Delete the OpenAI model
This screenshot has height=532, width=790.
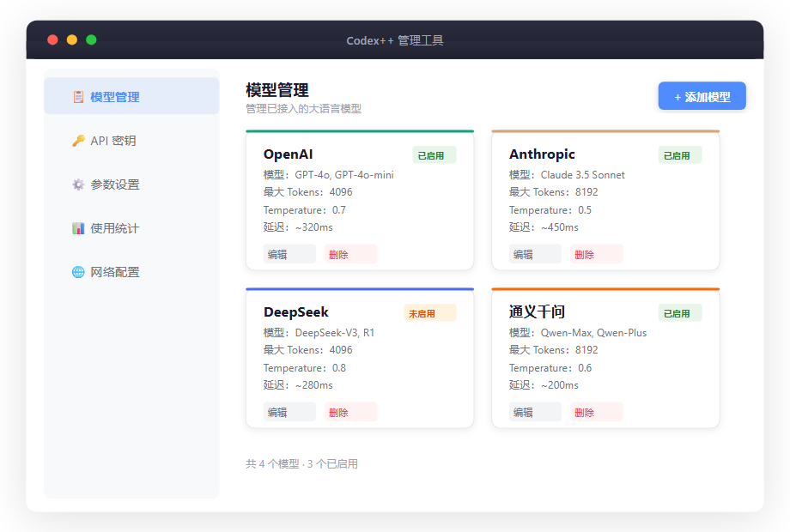(351, 254)
